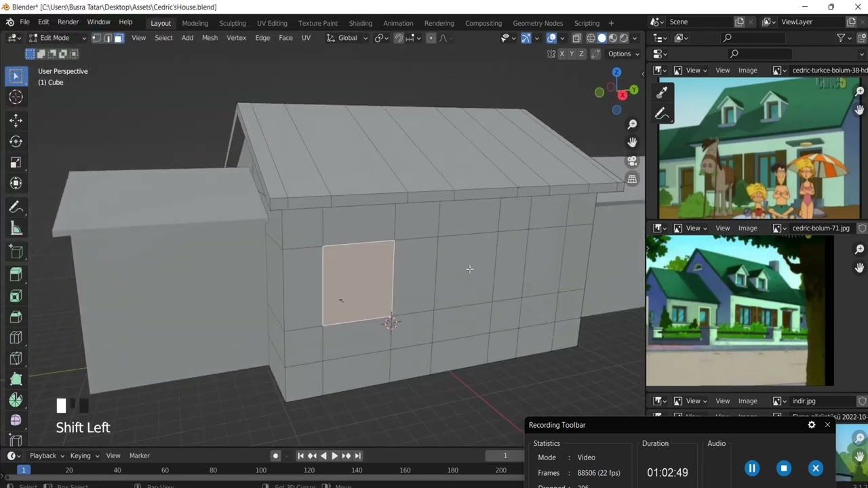Click the zoom magnifier icon in 3D viewport
This screenshot has width=868, height=488.
pyautogui.click(x=632, y=124)
